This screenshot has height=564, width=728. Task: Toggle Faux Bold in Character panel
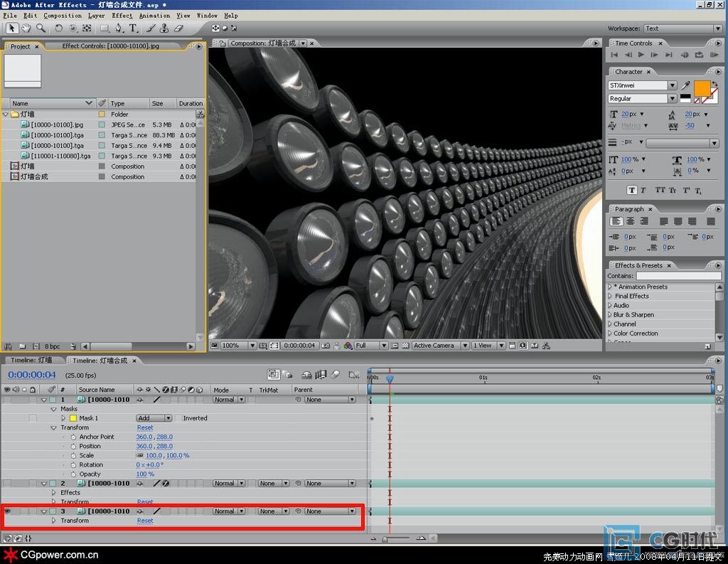[x=631, y=190]
